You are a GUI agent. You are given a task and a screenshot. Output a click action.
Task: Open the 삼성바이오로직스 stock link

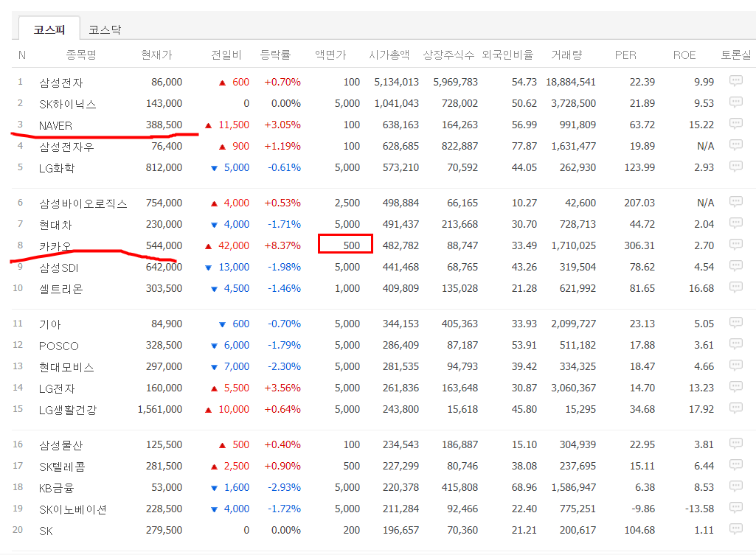pyautogui.click(x=83, y=203)
